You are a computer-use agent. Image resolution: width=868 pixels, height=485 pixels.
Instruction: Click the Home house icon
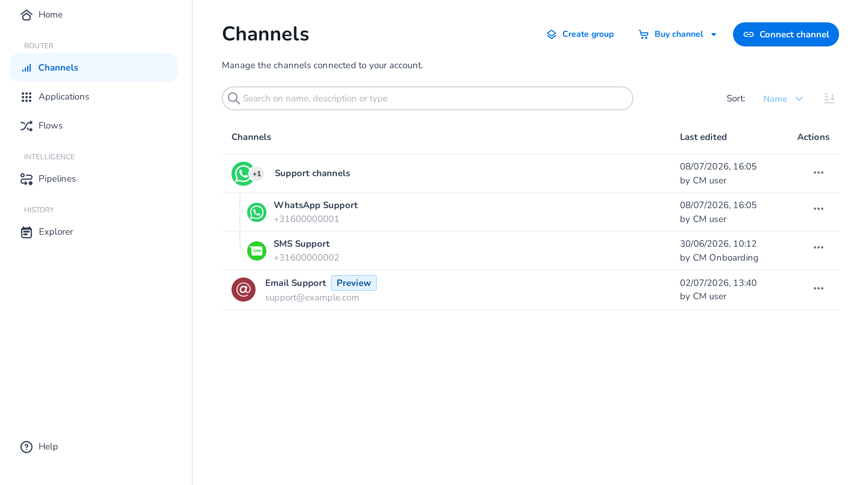click(26, 15)
